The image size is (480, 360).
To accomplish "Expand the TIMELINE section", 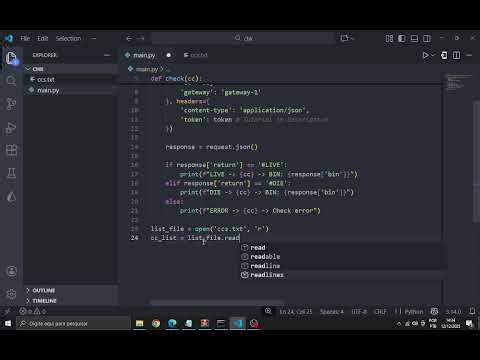I will (71, 301).
